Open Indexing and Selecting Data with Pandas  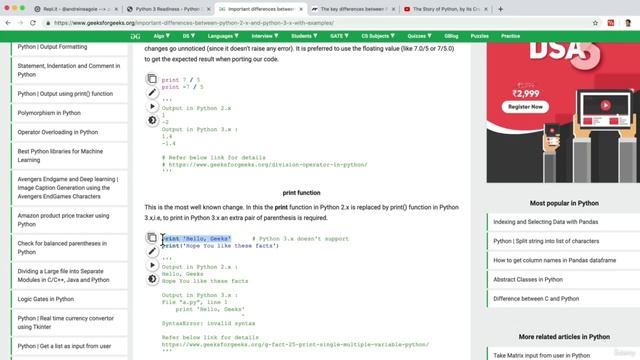(x=545, y=222)
